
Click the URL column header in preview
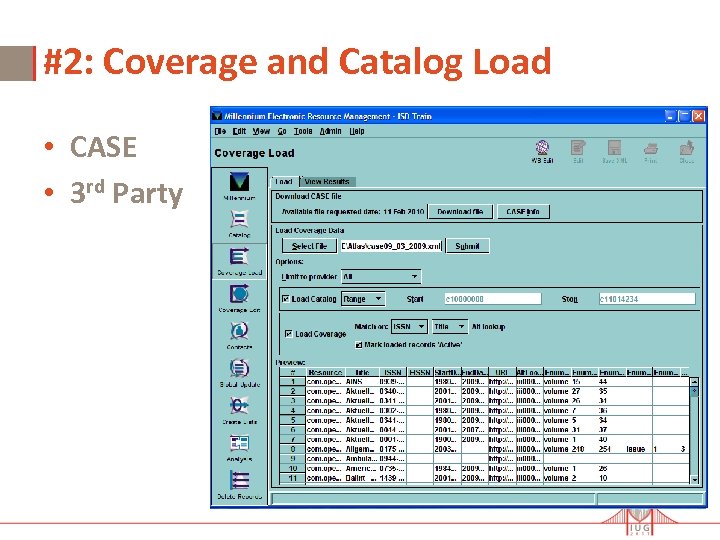501,372
